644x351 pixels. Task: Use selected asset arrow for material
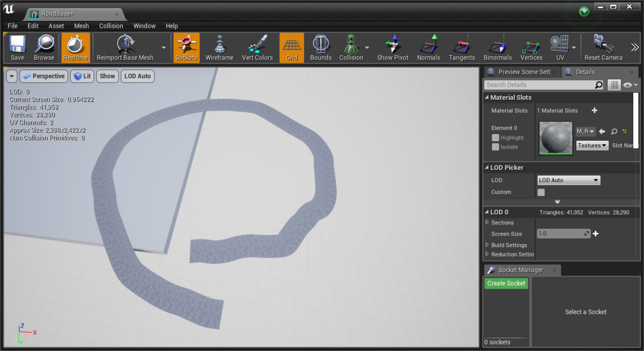[x=602, y=131]
